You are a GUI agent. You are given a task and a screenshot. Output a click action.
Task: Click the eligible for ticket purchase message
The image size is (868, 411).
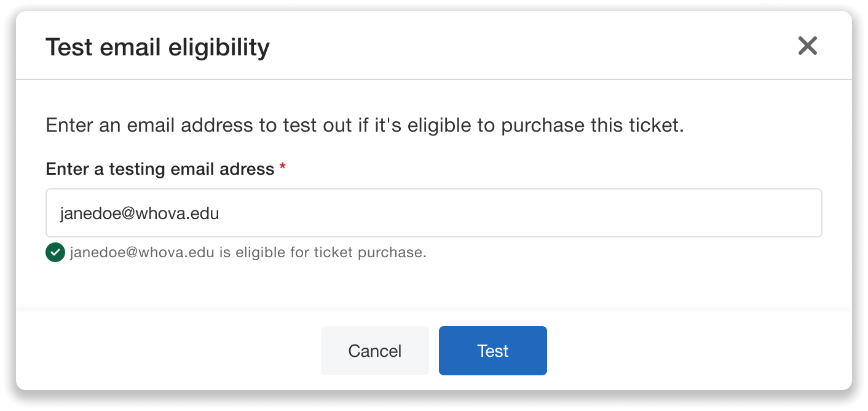[248, 252]
